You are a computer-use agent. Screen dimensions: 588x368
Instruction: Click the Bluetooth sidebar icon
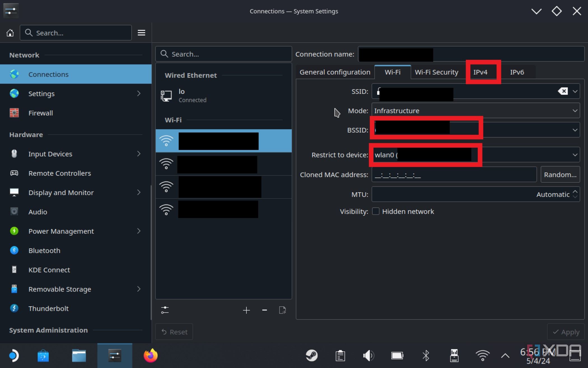pyautogui.click(x=14, y=251)
